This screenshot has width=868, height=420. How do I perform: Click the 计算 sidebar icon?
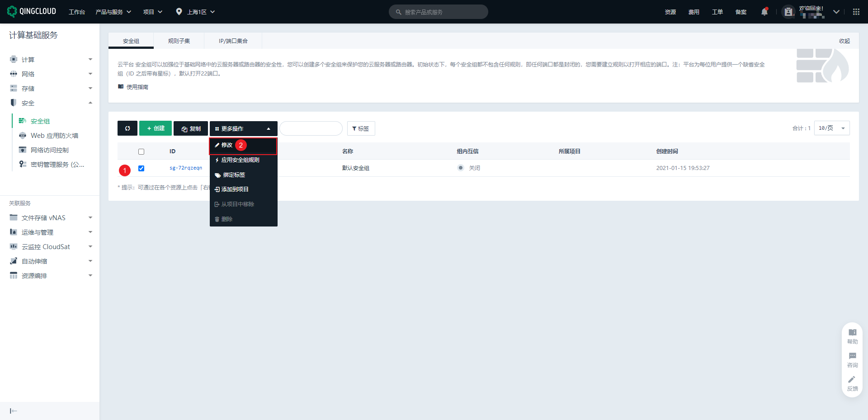pyautogui.click(x=14, y=59)
